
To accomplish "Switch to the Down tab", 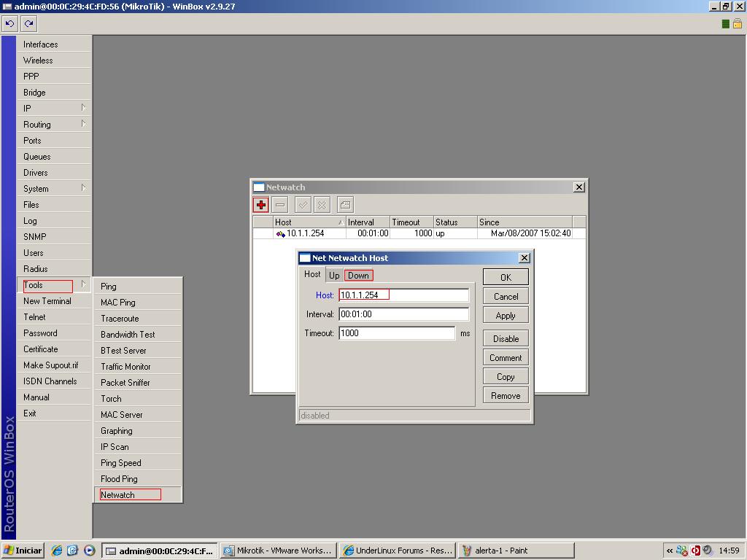I will click(x=358, y=275).
